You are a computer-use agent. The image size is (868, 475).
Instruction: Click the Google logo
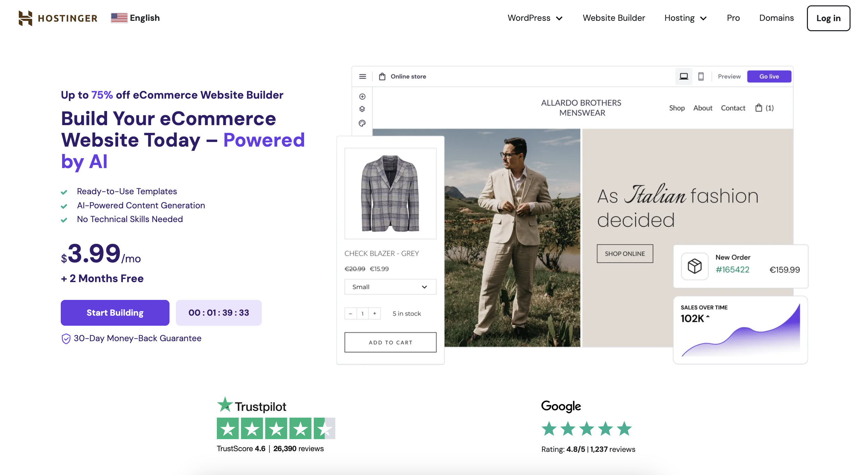[x=561, y=406]
